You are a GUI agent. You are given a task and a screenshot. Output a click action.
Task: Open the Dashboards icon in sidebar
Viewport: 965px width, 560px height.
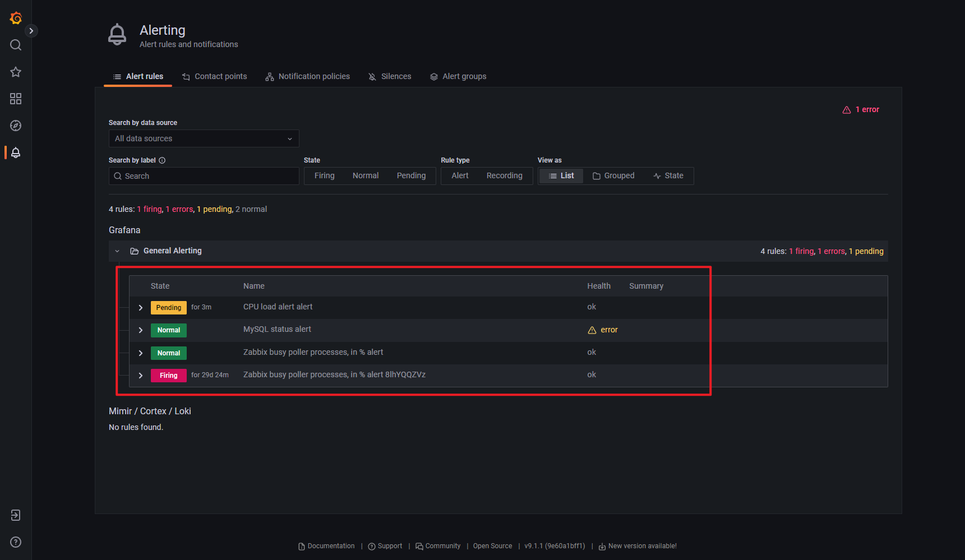(15, 99)
